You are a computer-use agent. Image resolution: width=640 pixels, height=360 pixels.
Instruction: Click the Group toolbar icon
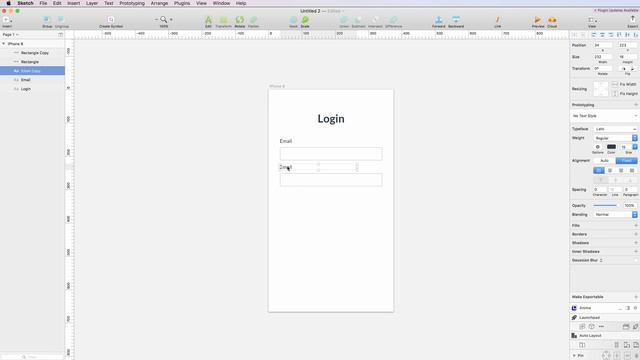[47, 20]
